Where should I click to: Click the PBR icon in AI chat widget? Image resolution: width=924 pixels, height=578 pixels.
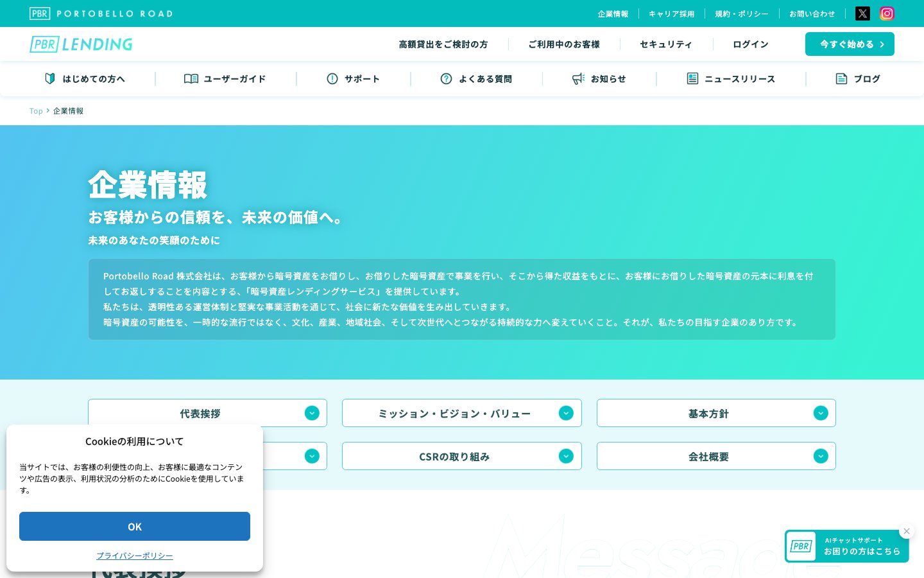pos(801,546)
